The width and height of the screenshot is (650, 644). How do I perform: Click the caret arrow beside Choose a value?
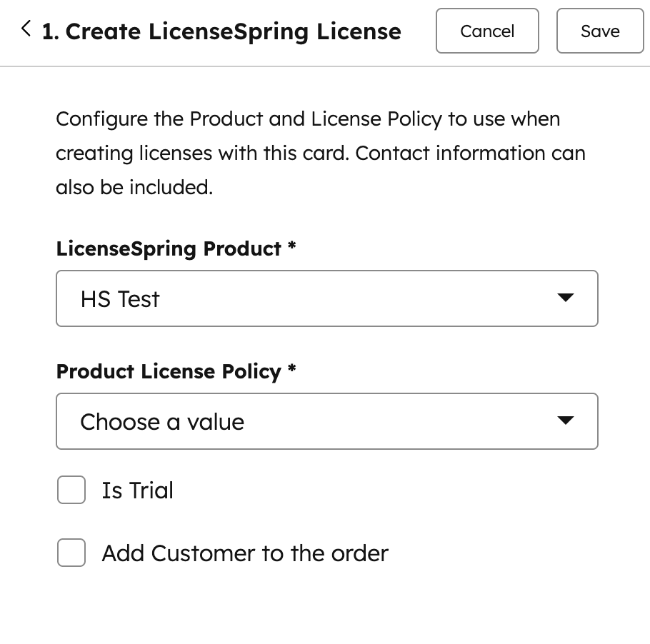565,421
